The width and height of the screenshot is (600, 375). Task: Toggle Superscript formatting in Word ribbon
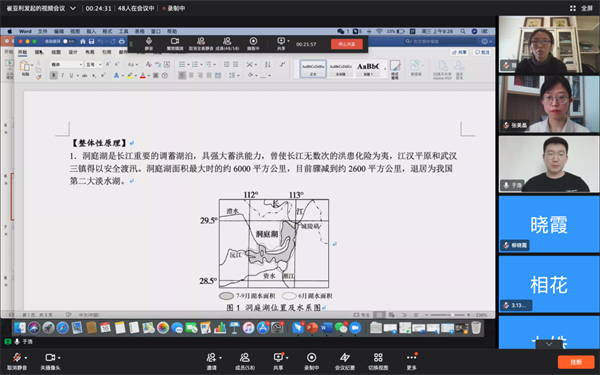tap(103, 75)
